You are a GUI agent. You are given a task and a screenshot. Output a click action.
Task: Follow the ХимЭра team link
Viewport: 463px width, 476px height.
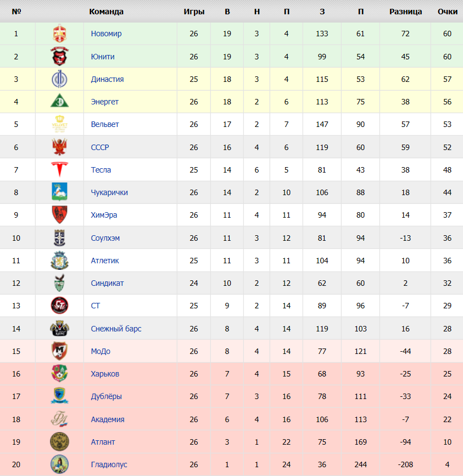pos(104,215)
